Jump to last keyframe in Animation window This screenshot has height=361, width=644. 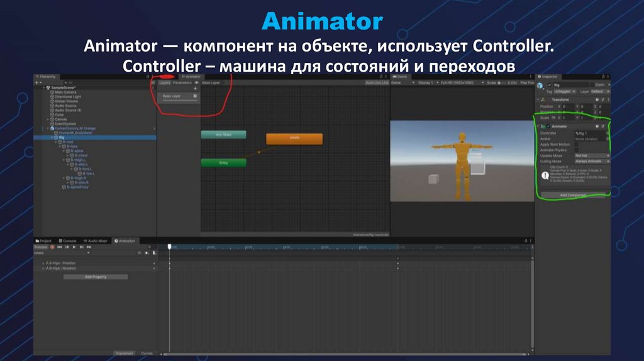tap(89, 247)
